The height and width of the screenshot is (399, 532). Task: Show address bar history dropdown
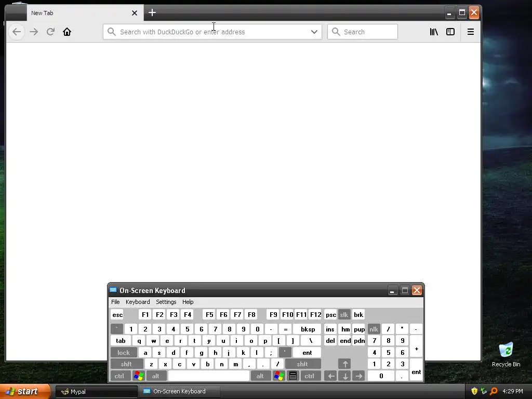point(314,32)
